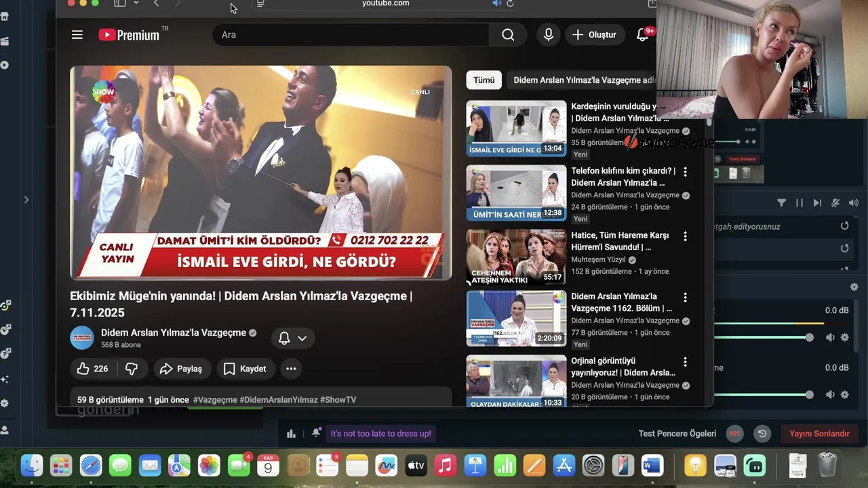Image resolution: width=868 pixels, height=488 pixels.
Task: Open the YouTube hamburger guide menu
Action: 77,35
